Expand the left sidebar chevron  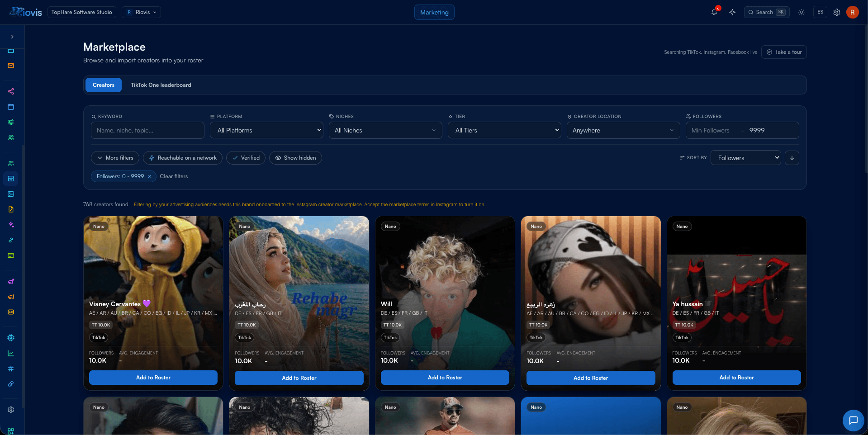click(12, 37)
